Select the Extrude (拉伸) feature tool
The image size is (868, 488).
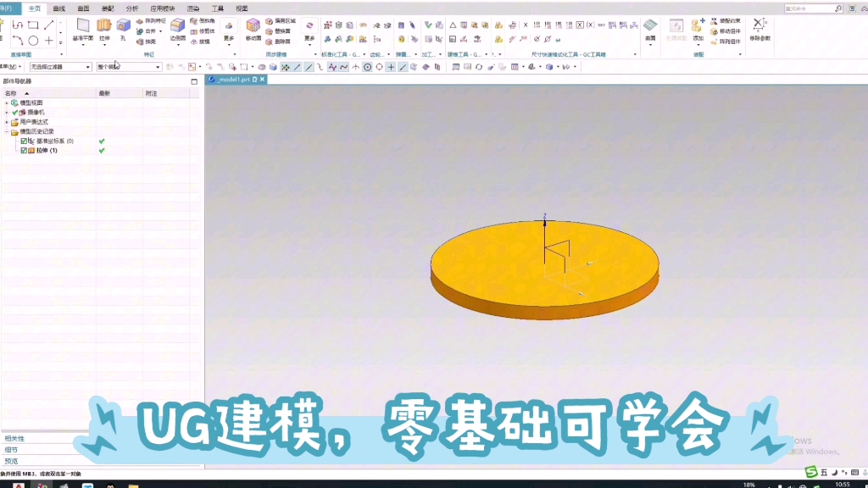click(x=103, y=27)
